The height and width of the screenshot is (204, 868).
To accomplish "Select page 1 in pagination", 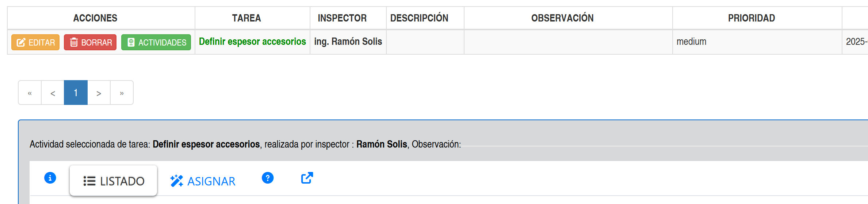I will [x=76, y=93].
